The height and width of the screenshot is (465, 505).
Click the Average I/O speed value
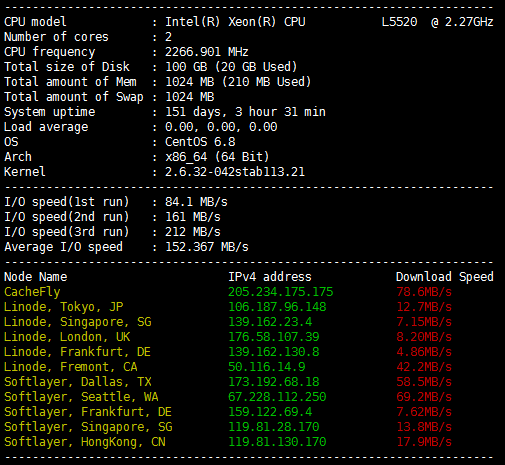click(x=207, y=247)
